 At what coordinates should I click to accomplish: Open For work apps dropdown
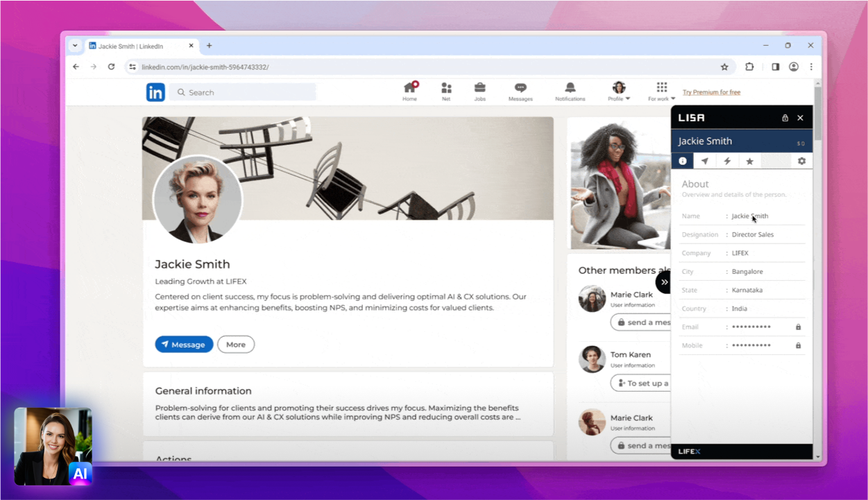662,91
